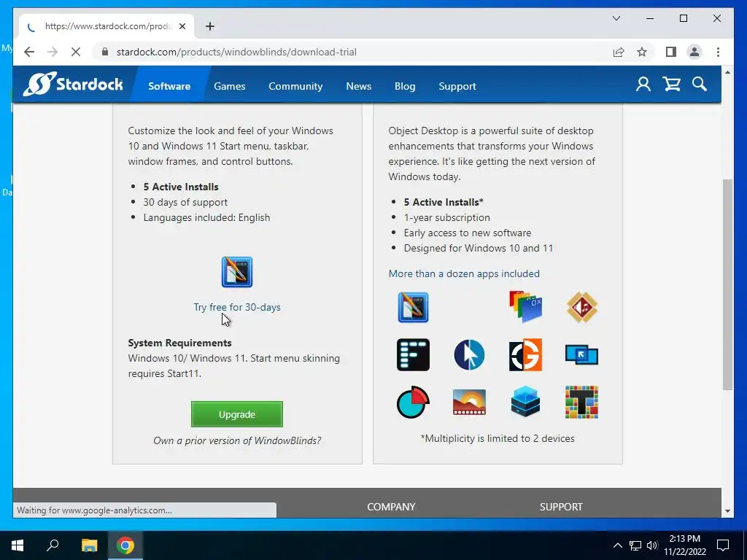Show hidden system tray icons chevron
Screen dimensions: 747x560
[x=617, y=545]
